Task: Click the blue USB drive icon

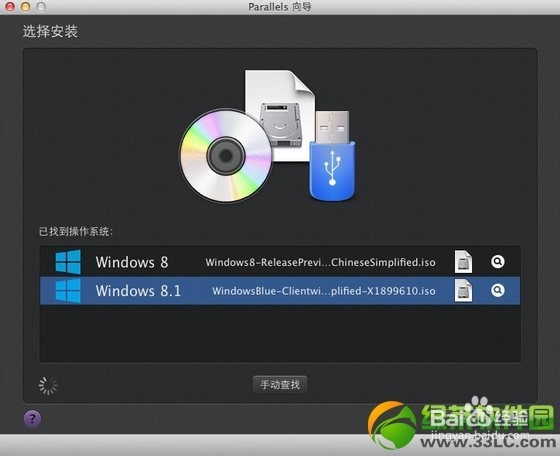Action: (332, 156)
